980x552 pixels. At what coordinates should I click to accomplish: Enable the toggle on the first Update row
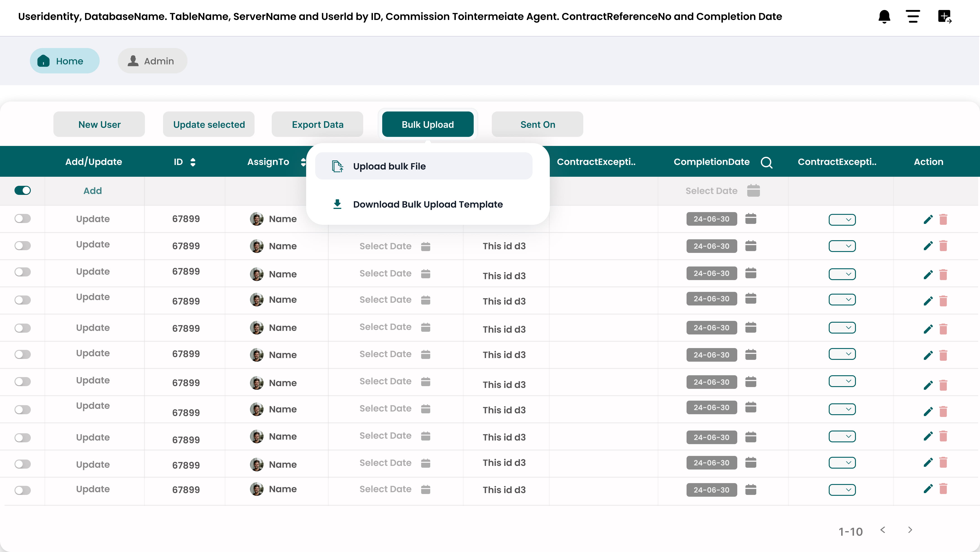tap(22, 218)
